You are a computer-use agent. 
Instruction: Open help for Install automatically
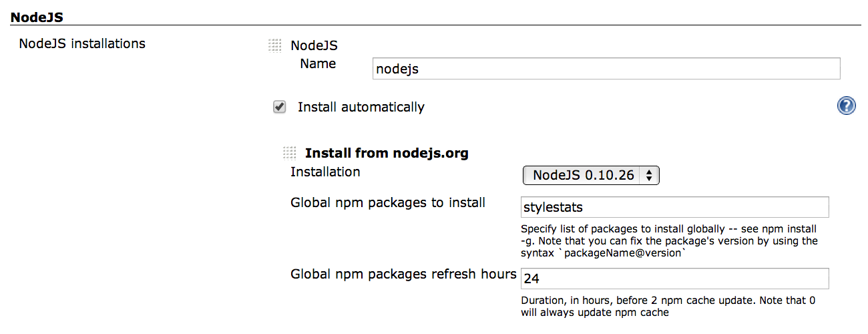coord(846,106)
